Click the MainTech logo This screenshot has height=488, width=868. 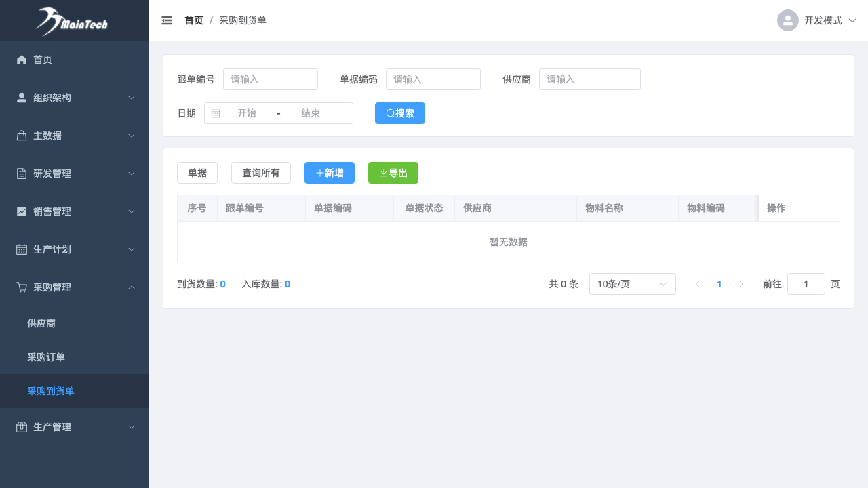pos(73,22)
